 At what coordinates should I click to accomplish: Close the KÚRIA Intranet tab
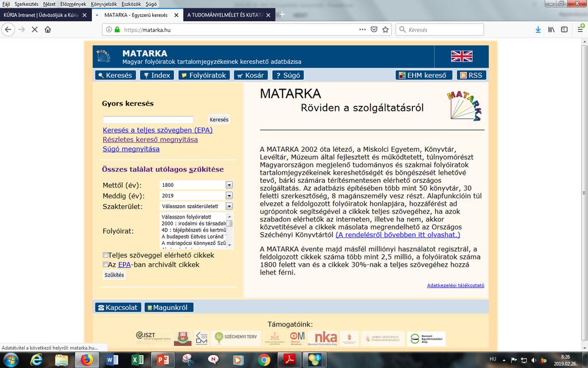84,15
